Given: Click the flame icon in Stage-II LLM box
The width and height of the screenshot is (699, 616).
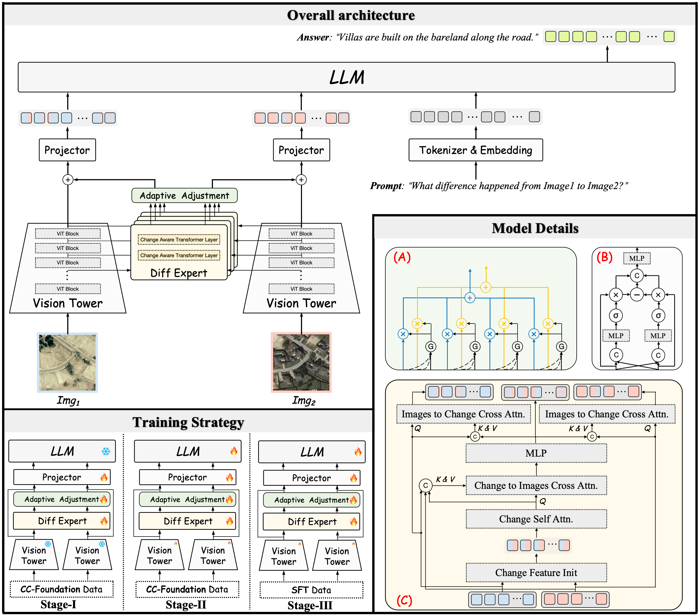Looking at the screenshot, I should coord(234,451).
